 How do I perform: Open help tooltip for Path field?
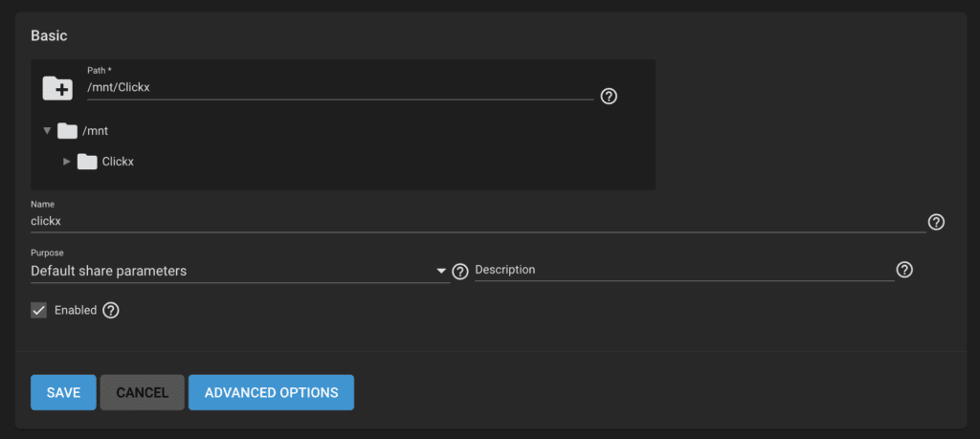(609, 97)
